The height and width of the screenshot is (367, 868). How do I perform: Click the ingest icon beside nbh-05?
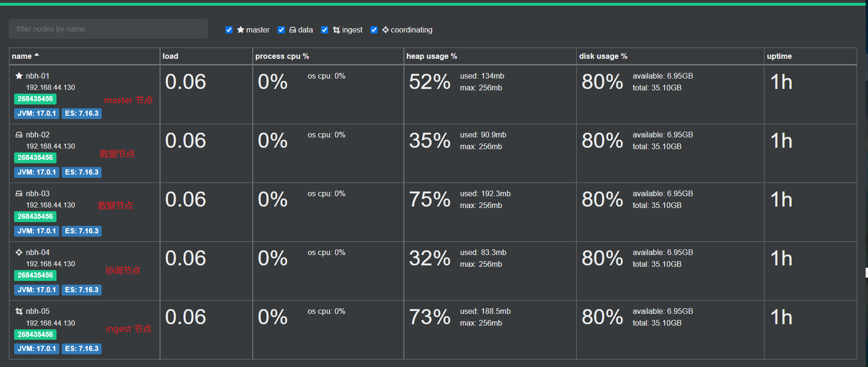(x=19, y=311)
